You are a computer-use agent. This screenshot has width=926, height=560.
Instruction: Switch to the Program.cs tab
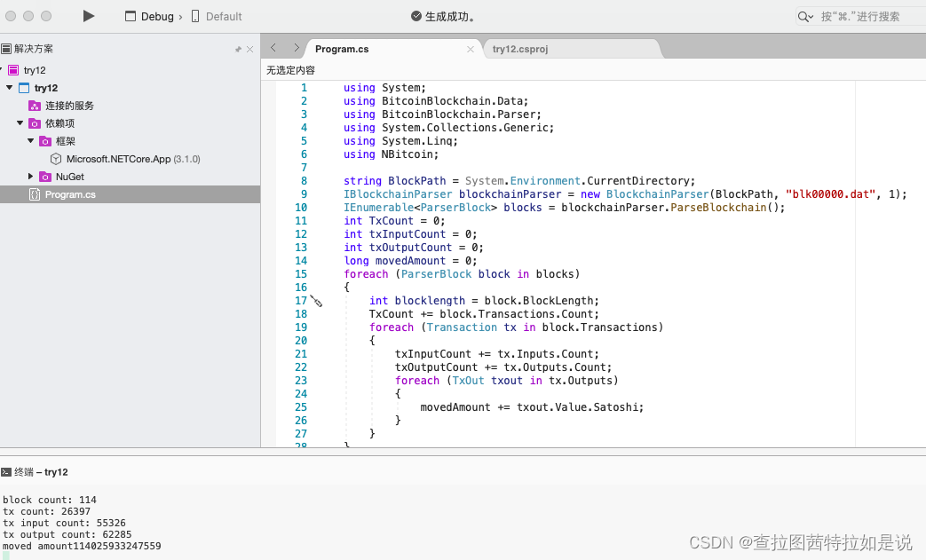point(342,49)
